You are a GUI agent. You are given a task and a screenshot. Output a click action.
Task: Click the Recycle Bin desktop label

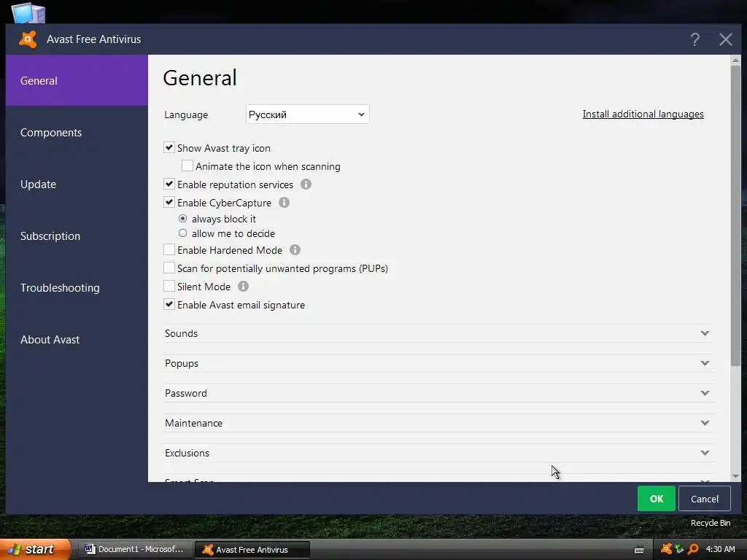pos(711,522)
